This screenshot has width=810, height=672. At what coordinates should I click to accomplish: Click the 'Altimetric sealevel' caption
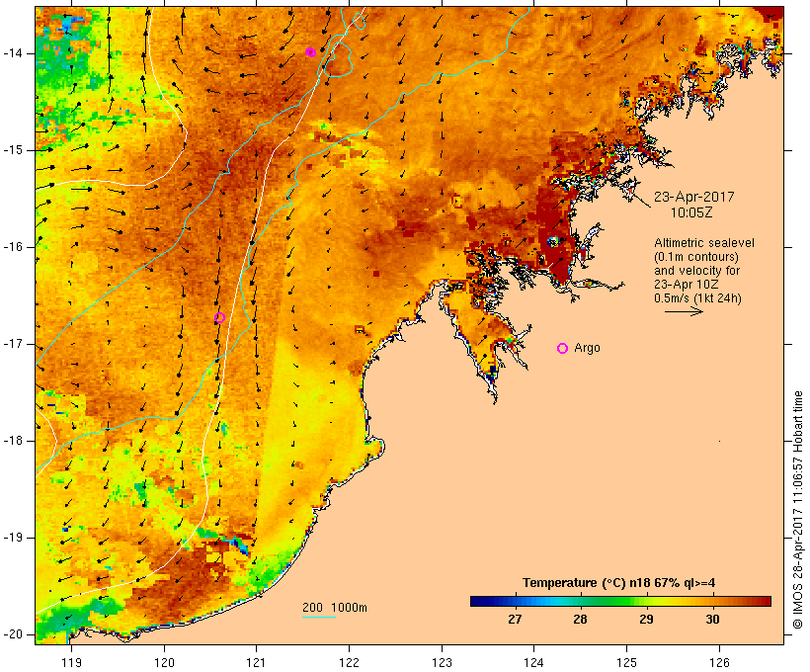point(704,243)
